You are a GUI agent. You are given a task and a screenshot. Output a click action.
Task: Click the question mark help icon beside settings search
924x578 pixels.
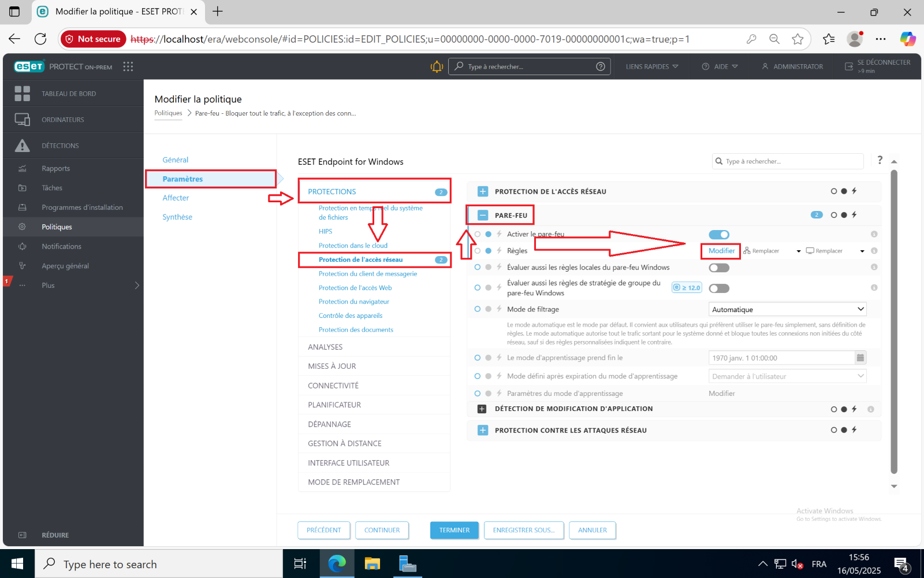click(x=880, y=160)
